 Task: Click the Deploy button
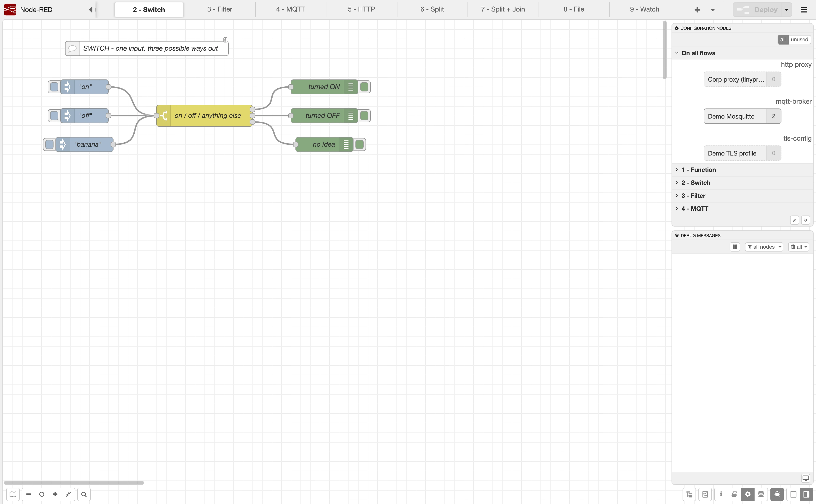(757, 10)
